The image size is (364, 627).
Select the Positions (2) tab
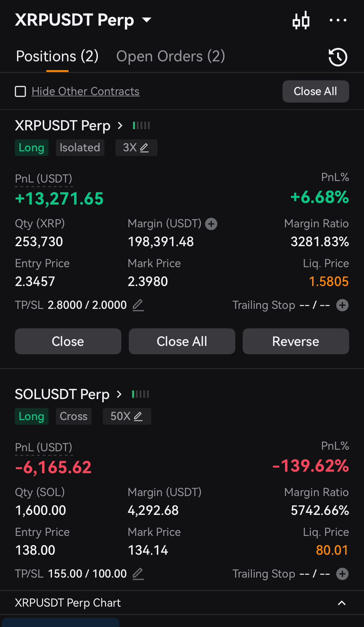(57, 56)
